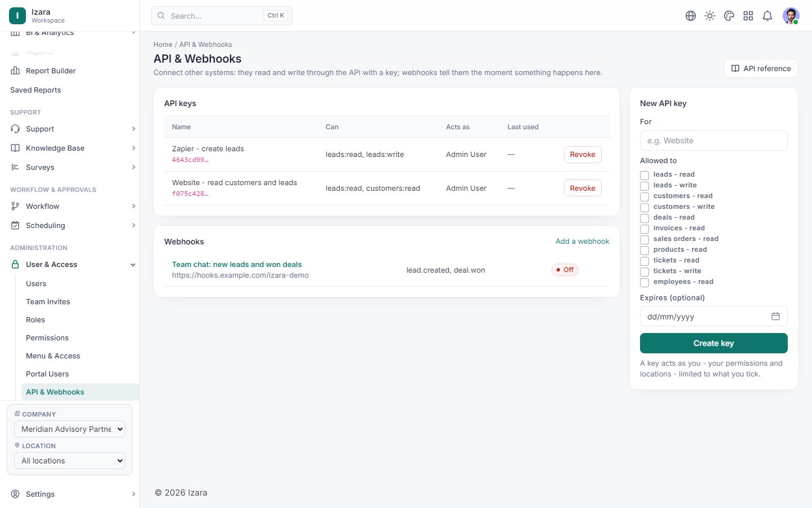Image resolution: width=812 pixels, height=508 pixels.
Task: Open the apps grid icon
Action: pos(748,16)
